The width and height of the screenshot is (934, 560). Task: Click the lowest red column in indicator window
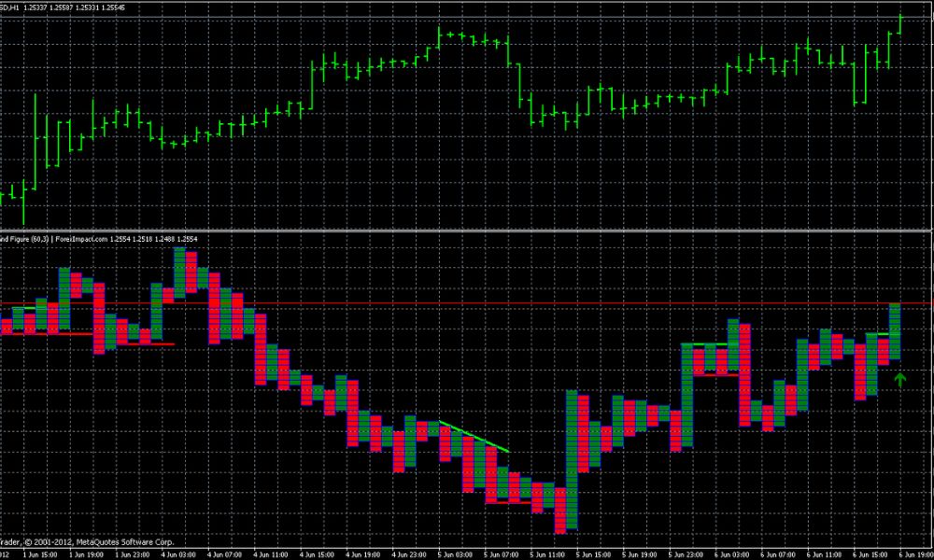coord(560,513)
